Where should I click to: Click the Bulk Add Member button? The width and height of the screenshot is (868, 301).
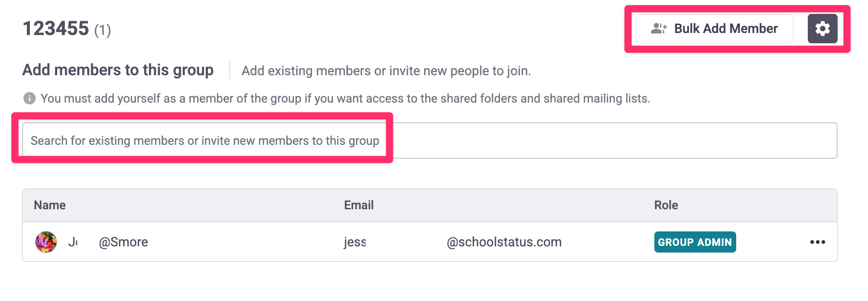tap(714, 28)
